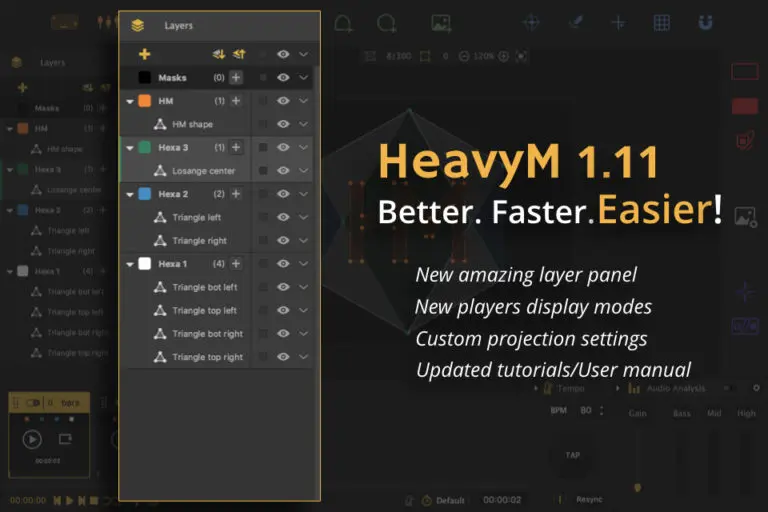This screenshot has height=512, width=768.
Task: Open the Triangle right chevron dropdown
Action: 304,240
